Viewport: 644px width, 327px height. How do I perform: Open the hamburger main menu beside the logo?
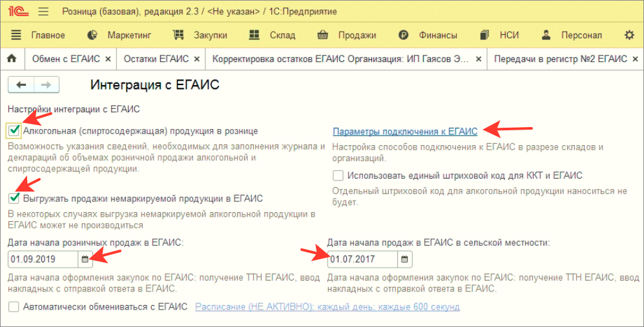point(43,12)
